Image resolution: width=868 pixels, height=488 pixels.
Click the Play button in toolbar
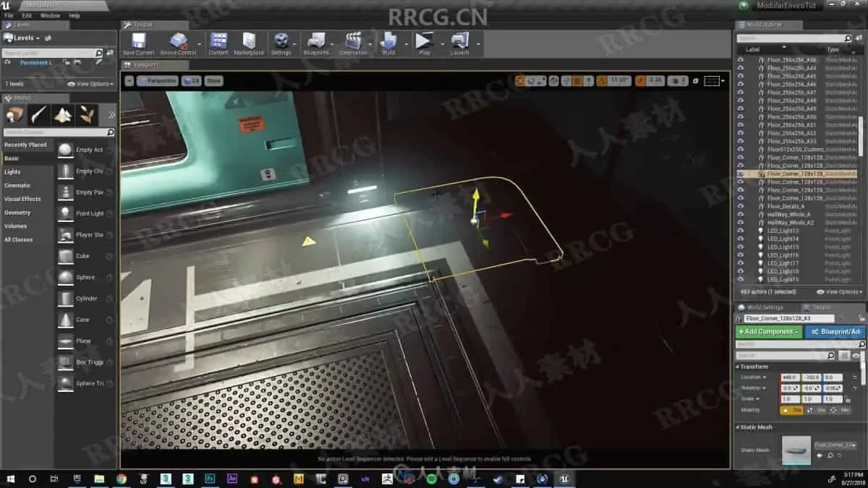(425, 44)
